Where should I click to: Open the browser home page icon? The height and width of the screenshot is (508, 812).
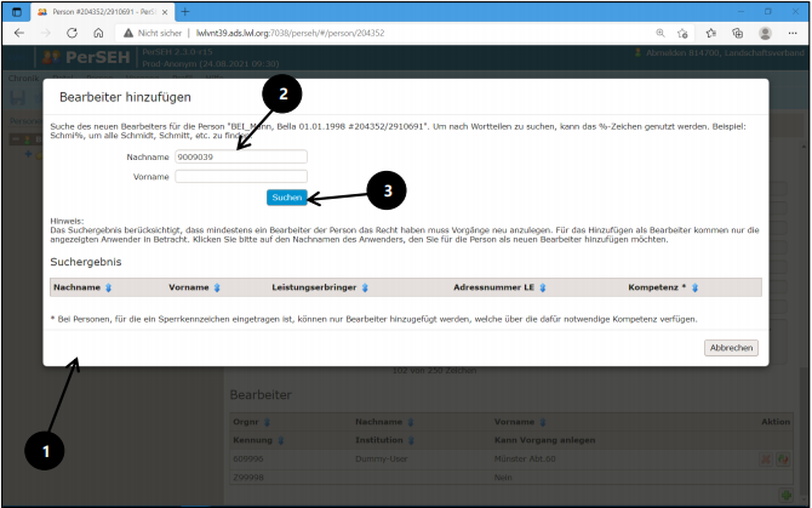[99, 33]
